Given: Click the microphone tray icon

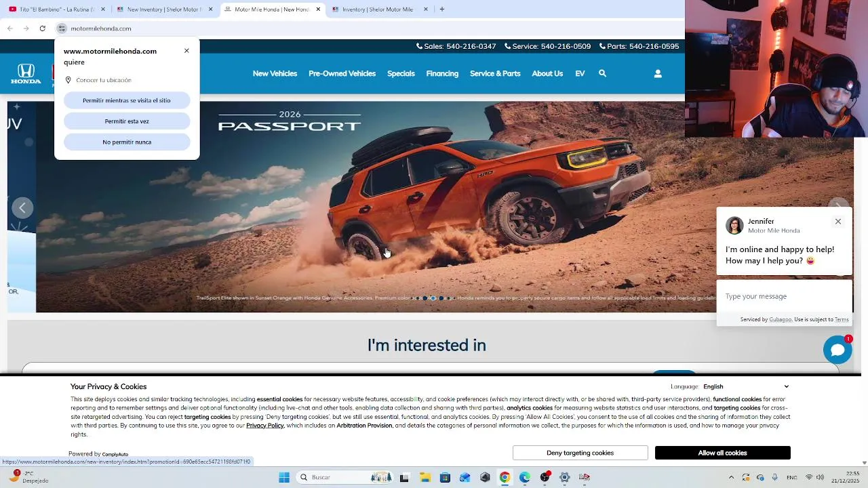Looking at the screenshot, I should click(x=774, y=477).
